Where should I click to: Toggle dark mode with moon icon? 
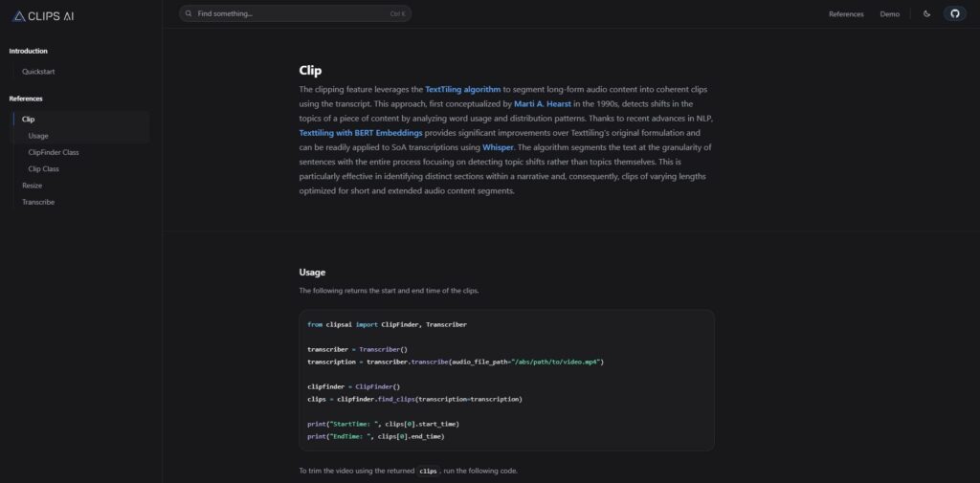tap(926, 13)
